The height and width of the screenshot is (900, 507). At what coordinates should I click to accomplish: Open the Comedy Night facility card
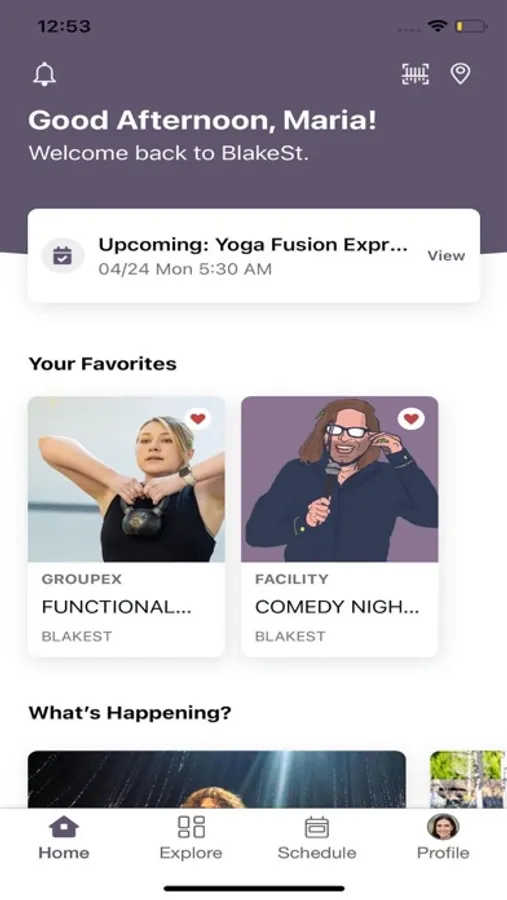coord(339,526)
